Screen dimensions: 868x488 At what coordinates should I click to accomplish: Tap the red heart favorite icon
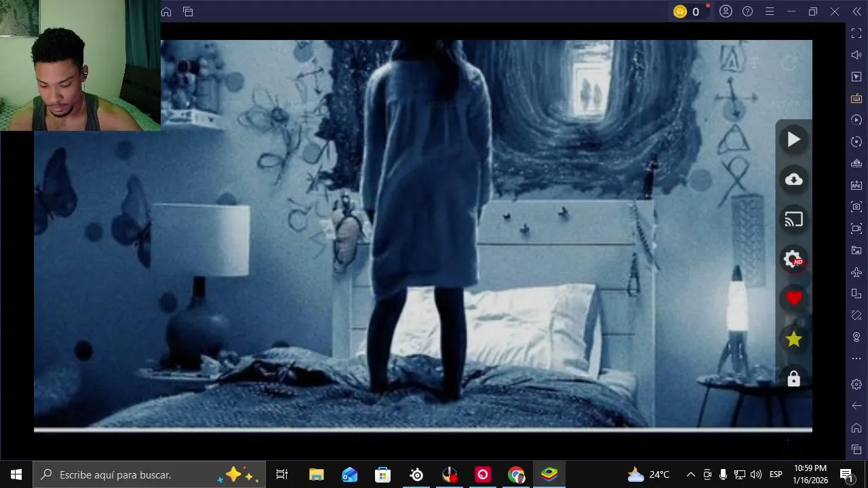click(793, 298)
